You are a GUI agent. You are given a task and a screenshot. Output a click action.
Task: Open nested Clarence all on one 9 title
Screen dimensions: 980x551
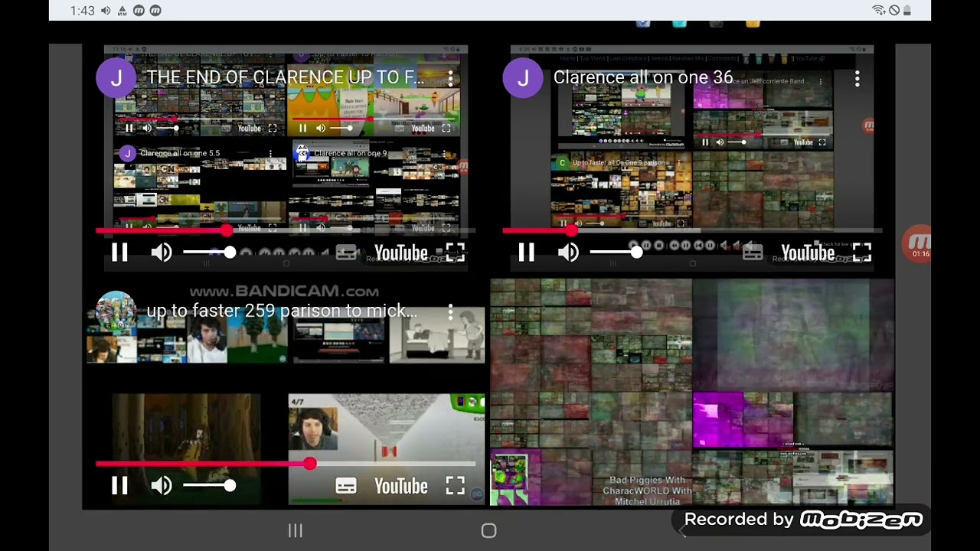[x=350, y=153]
